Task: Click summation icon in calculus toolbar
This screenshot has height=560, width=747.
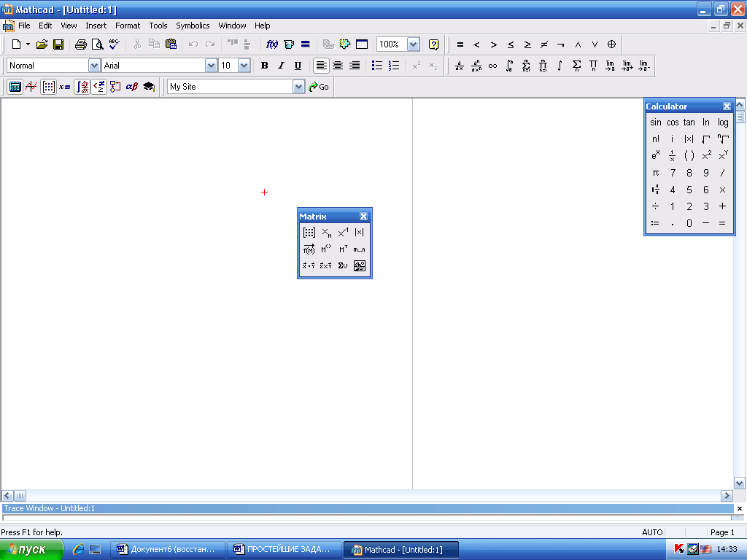Action: point(526,65)
